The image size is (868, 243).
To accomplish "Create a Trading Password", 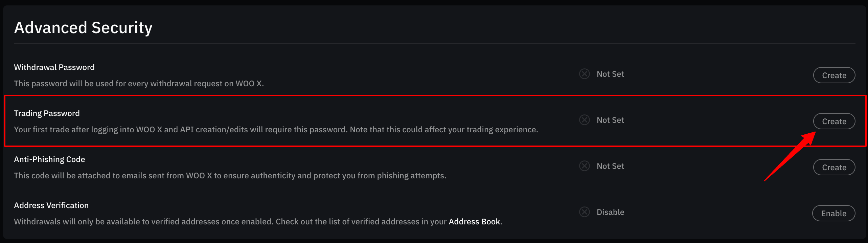I will [834, 121].
